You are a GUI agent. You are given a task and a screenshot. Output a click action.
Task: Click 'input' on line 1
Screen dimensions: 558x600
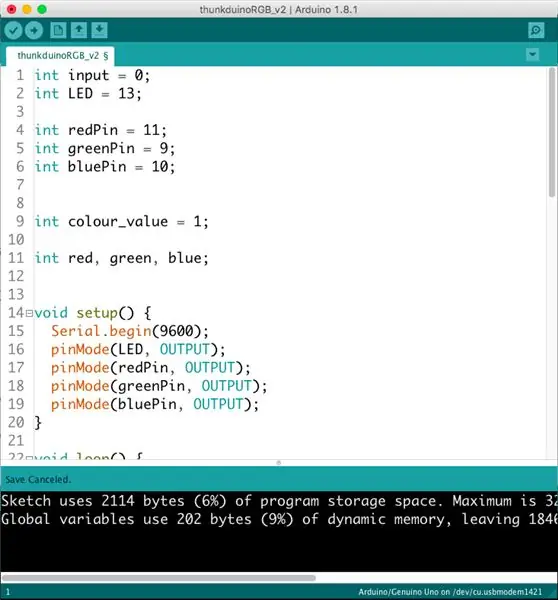point(88,76)
